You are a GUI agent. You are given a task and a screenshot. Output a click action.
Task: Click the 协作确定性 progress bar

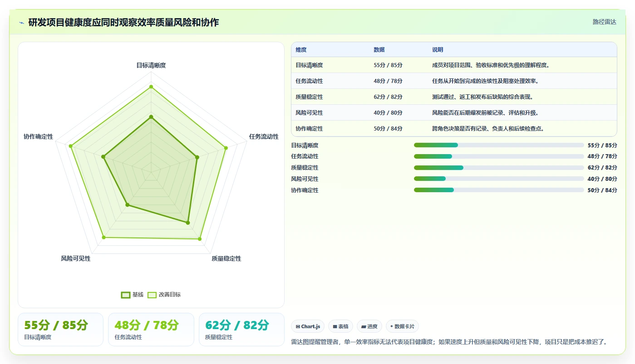499,190
